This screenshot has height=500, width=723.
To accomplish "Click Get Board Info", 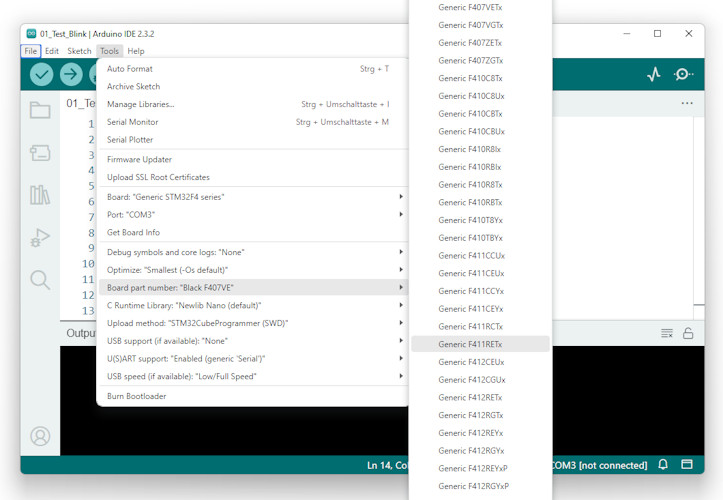I will [252, 232].
